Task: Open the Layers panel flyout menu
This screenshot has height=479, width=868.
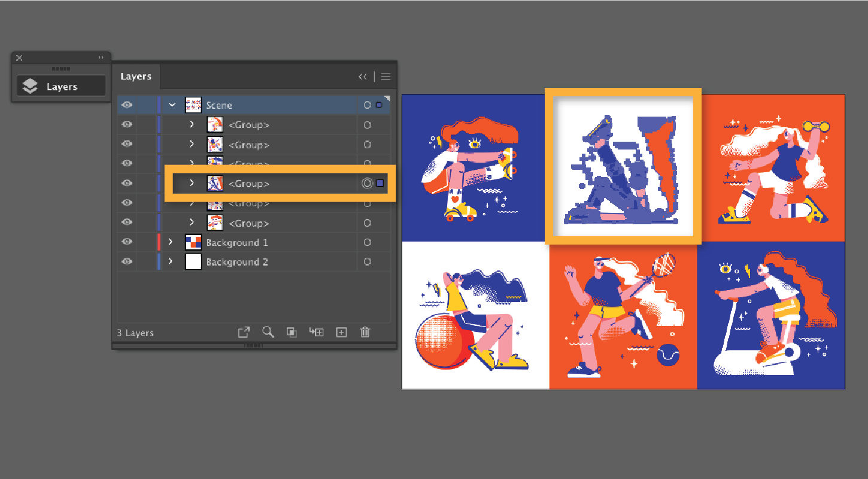Action: pos(386,76)
